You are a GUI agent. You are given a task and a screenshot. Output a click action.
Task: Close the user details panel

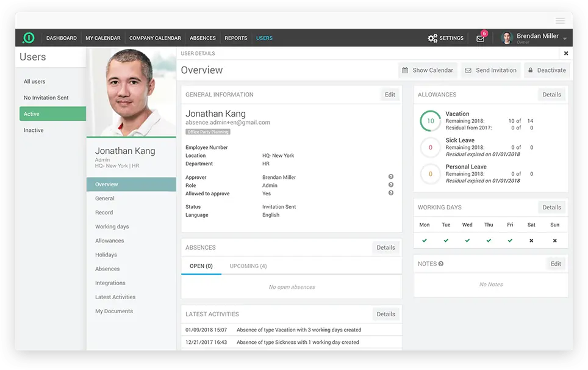(x=565, y=54)
